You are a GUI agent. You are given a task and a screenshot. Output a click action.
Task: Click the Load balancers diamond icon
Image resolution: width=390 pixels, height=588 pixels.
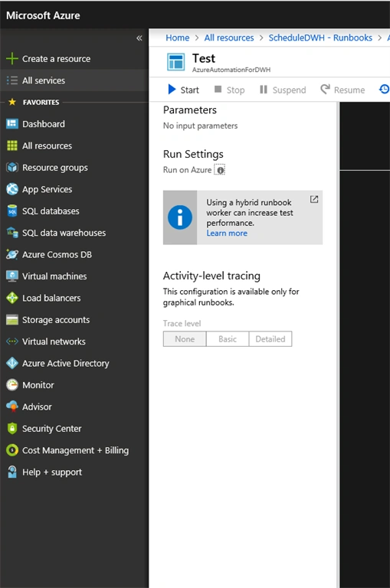pos(12,298)
